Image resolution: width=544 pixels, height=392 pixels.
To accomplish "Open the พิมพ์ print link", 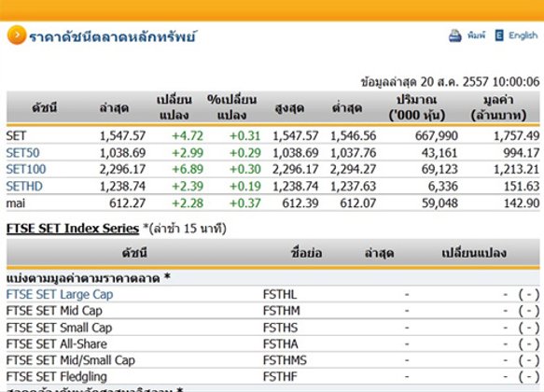I will (x=476, y=35).
